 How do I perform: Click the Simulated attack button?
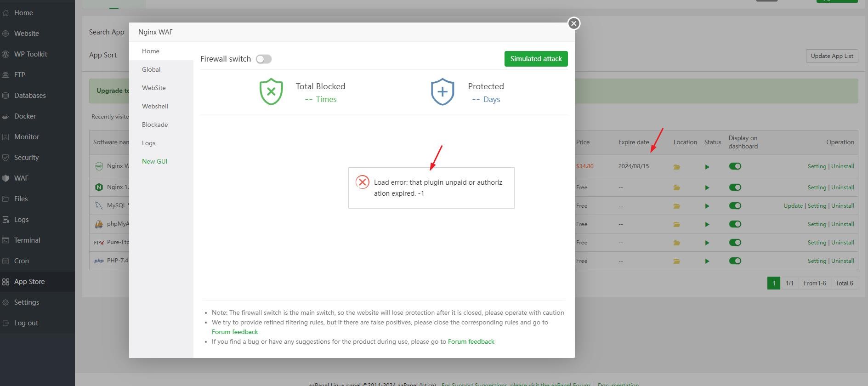coord(536,59)
